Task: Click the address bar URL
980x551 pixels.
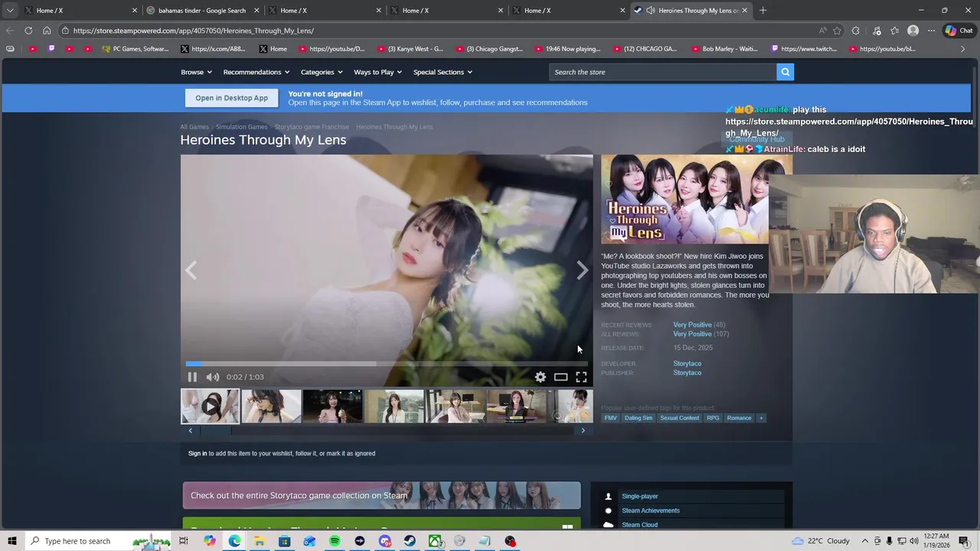Action: (194, 31)
